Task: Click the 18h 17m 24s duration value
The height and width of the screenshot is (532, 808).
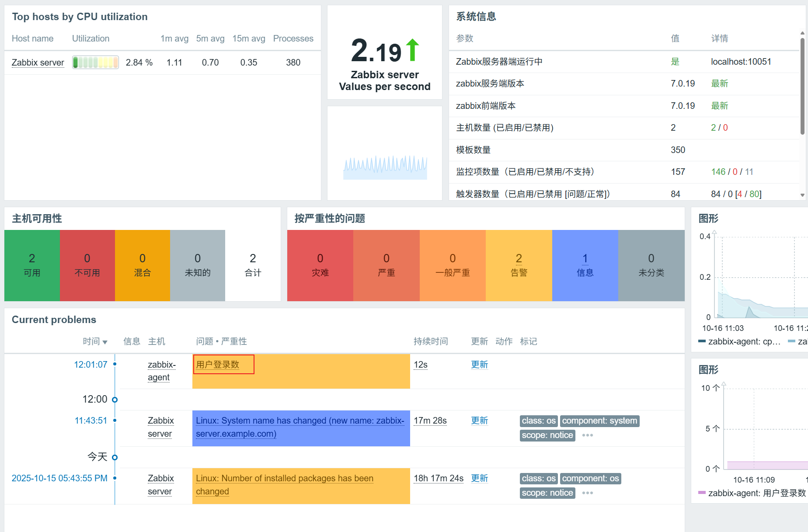Action: (439, 478)
